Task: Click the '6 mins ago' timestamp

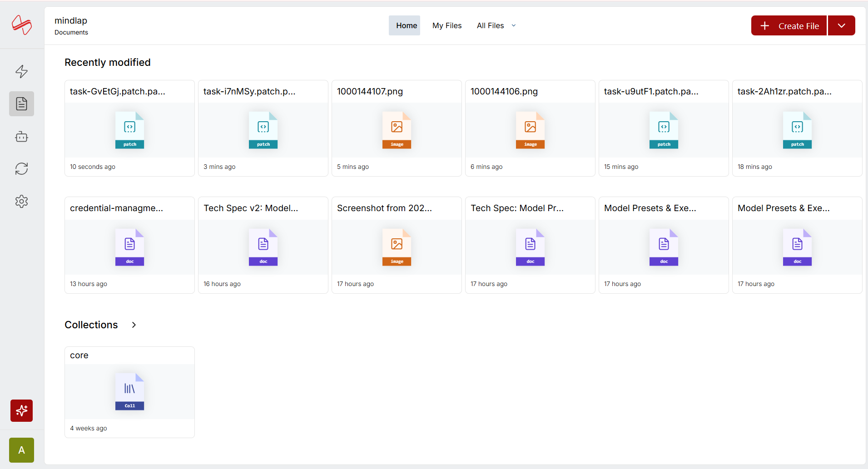Action: [486, 167]
